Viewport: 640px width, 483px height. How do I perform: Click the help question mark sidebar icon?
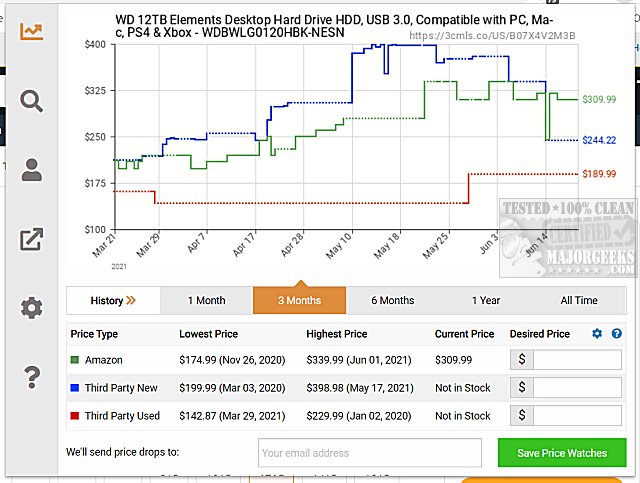pyautogui.click(x=32, y=377)
